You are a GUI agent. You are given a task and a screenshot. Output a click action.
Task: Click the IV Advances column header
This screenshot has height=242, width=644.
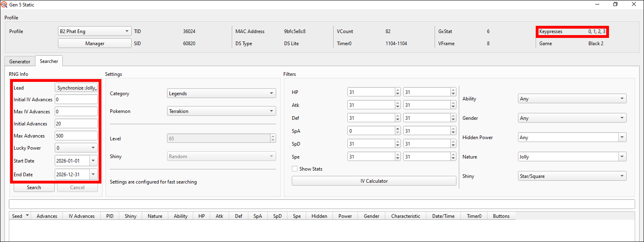tap(82, 216)
